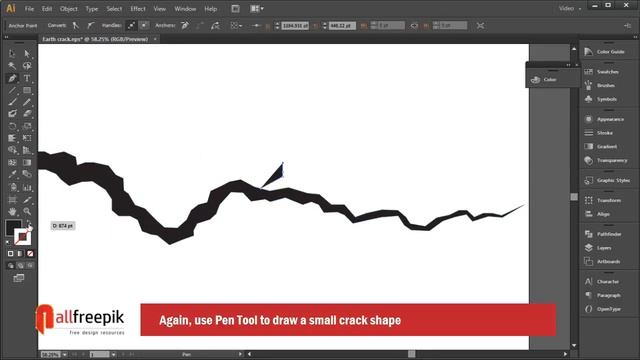The width and height of the screenshot is (640, 360).
Task: Select the Slice tool
Action: pos(27,200)
